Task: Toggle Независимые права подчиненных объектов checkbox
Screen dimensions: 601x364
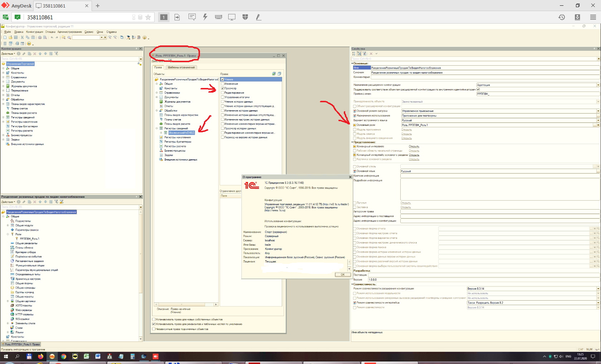Action: [x=154, y=329]
